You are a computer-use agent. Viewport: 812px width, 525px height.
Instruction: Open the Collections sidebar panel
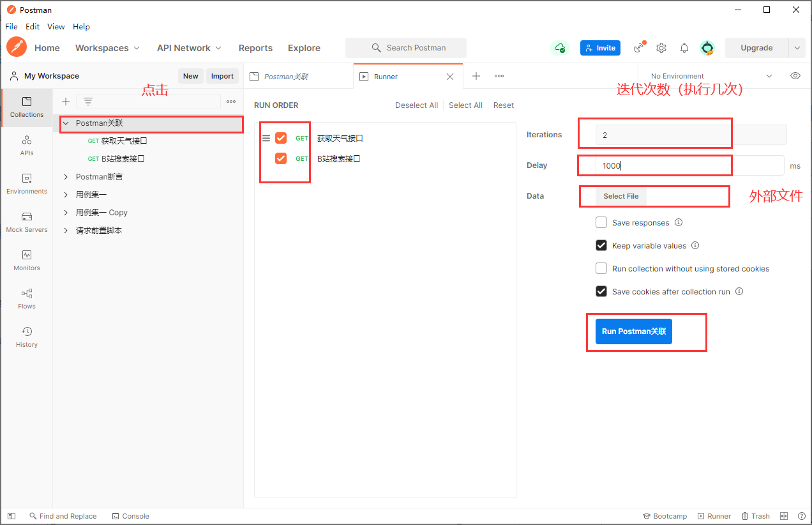[x=27, y=107]
